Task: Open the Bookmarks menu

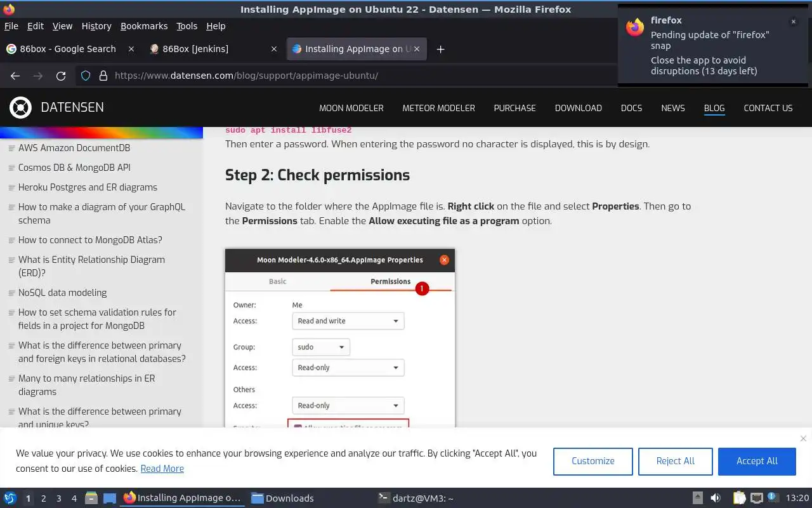Action: point(144,26)
